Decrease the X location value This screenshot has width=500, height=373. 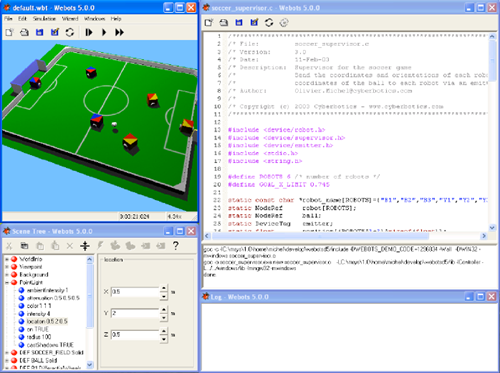pyautogui.click(x=164, y=296)
